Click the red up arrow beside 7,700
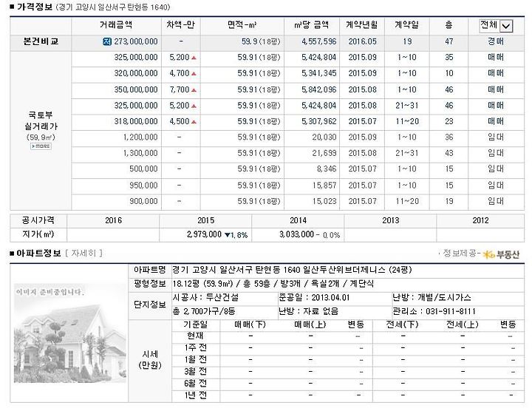Image resolution: width=532 pixels, height=408 pixels. point(194,90)
